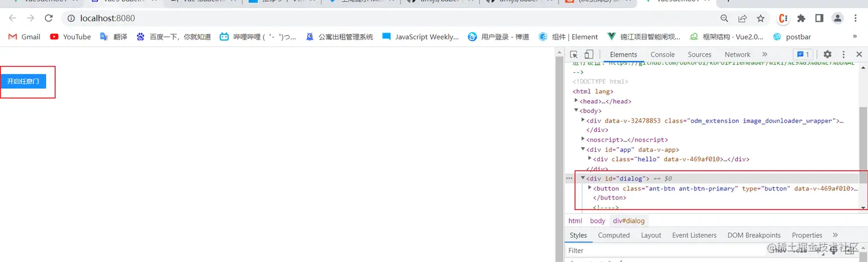Screen dimensions: 868x262
Task: Open the 框架结构 · Vue2.0 bookmark
Action: click(x=726, y=37)
